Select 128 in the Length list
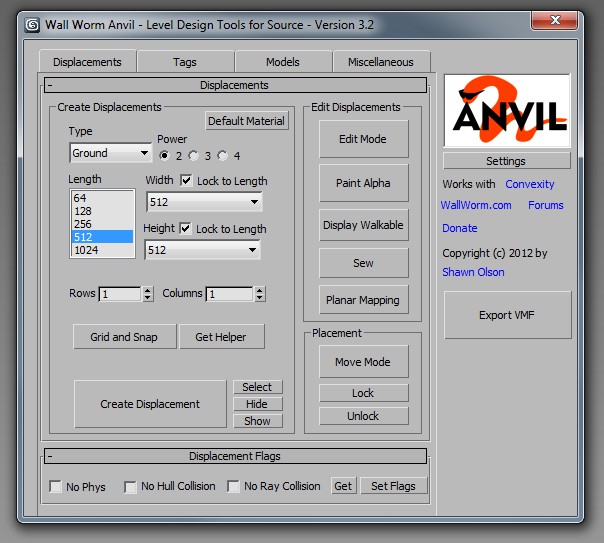Screen dimensions: 604x543 [x=102, y=211]
